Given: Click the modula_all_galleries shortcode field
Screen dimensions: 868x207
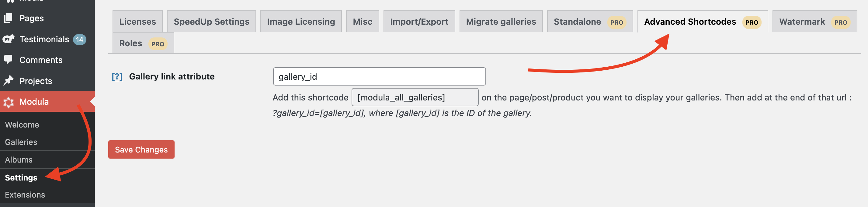Looking at the screenshot, I should [x=415, y=97].
